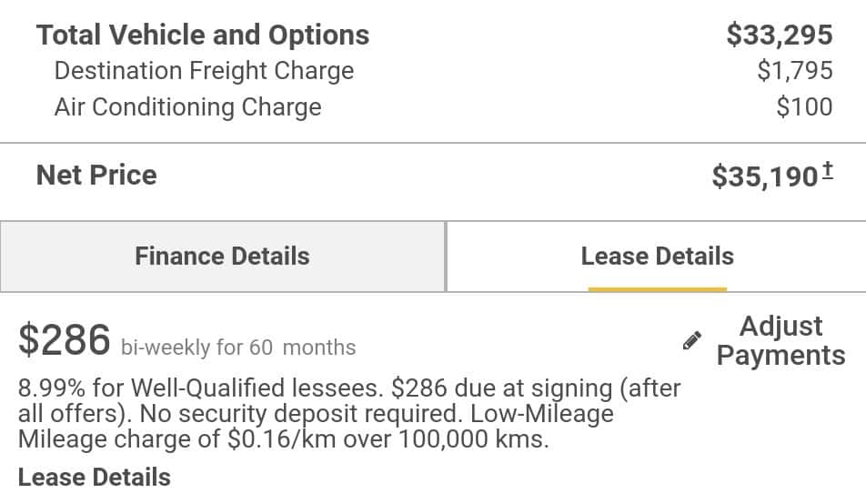Click the $35,190 net price value
866x504 pixels.
coord(764,176)
